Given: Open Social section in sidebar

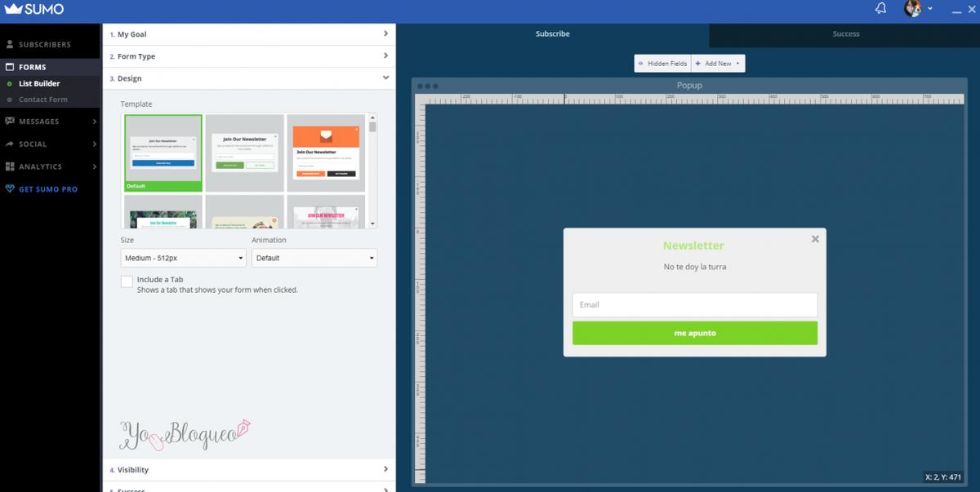Looking at the screenshot, I should click(x=49, y=144).
